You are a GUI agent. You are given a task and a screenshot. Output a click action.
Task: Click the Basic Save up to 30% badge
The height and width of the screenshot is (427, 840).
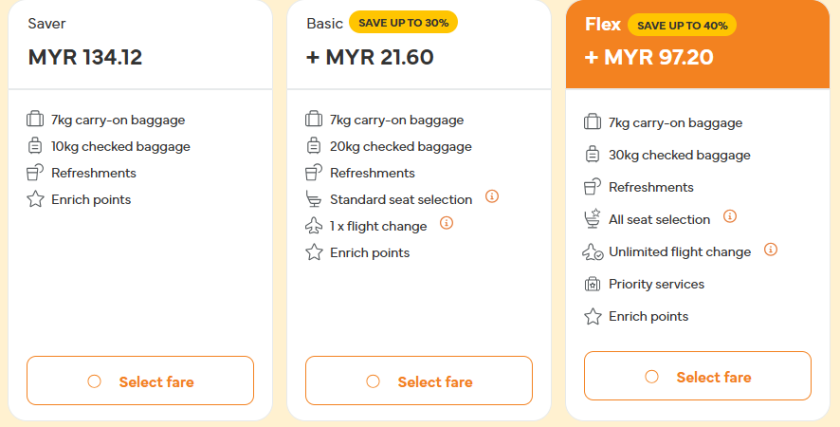403,22
